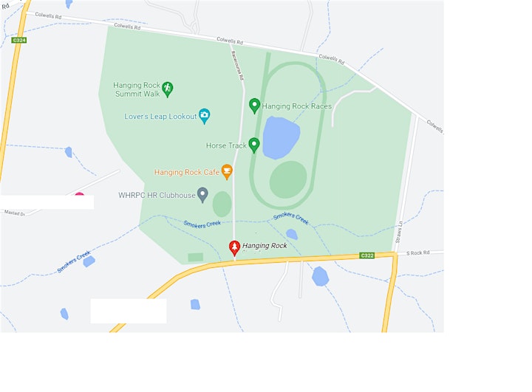Open the Hanging Rock Races label

coord(297,106)
